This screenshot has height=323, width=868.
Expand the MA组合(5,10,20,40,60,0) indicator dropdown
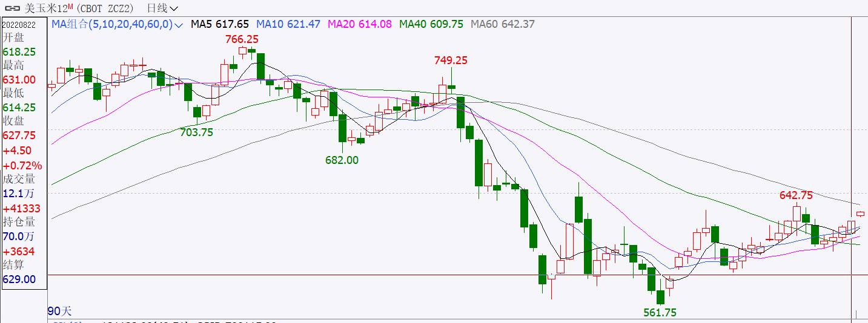pos(178,25)
